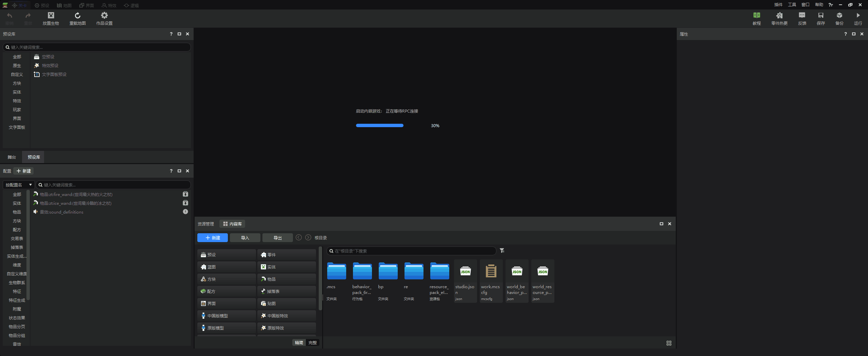This screenshot has height=356, width=868.
Task: Click the 重载地图 reload map icon
Action: [77, 16]
